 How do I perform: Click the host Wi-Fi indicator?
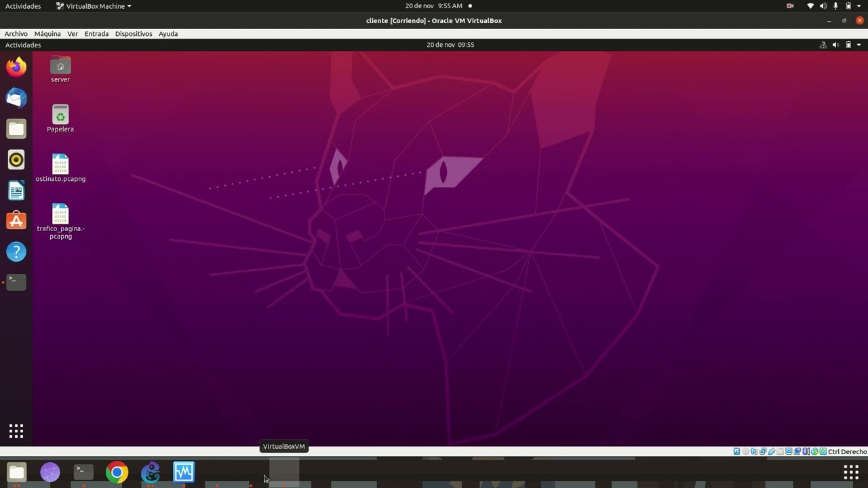(x=810, y=6)
